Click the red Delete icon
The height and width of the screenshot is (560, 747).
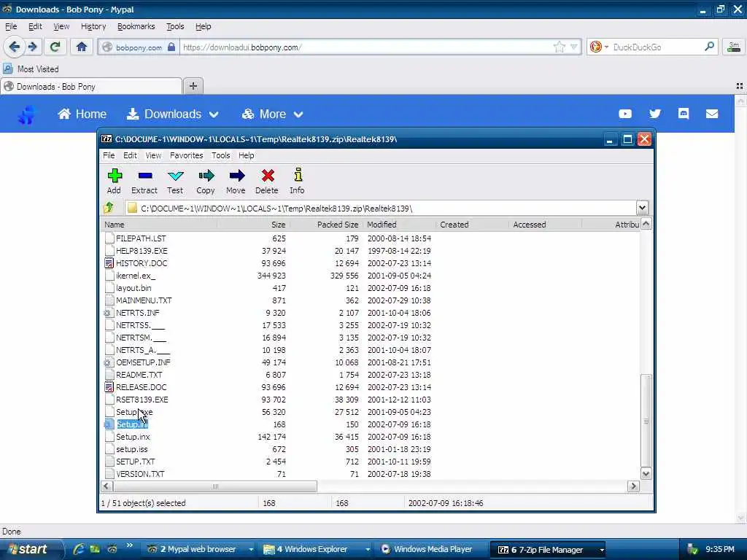coord(267,181)
